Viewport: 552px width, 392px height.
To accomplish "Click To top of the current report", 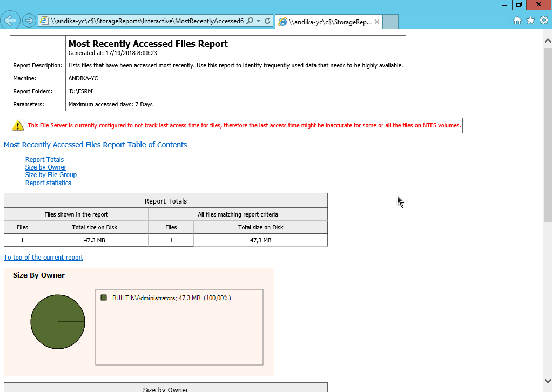I will pos(43,258).
